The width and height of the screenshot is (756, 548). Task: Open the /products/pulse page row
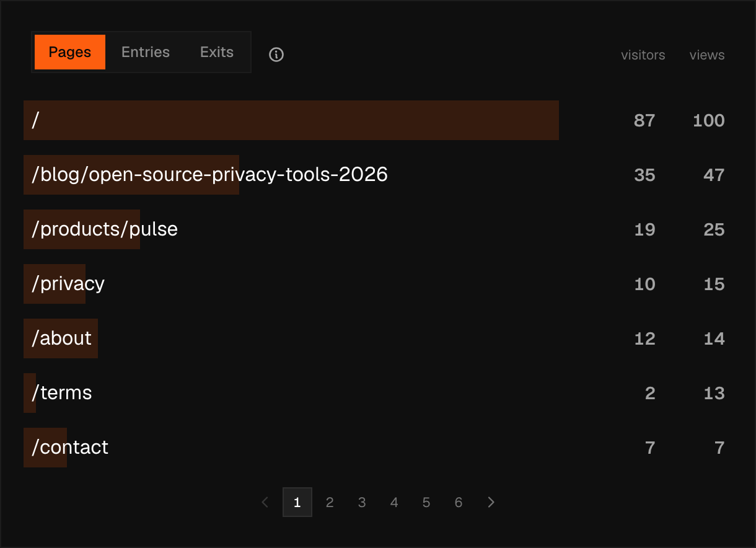tap(378, 229)
